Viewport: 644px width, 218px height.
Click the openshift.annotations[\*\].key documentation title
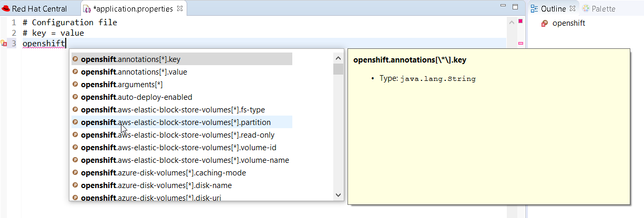[410, 60]
